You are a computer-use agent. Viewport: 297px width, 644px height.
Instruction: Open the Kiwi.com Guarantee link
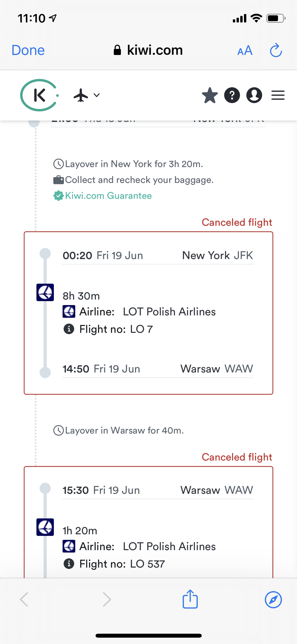(108, 196)
